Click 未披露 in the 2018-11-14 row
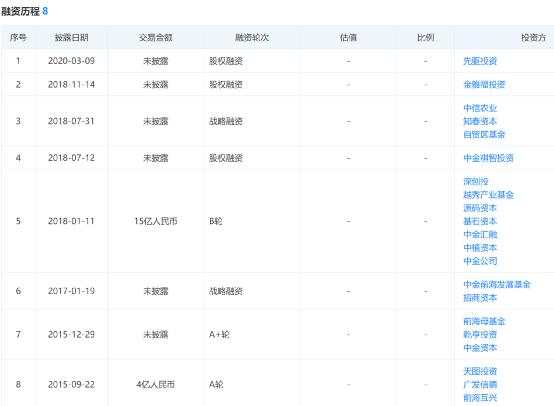The height and width of the screenshot is (406, 554). click(x=155, y=84)
